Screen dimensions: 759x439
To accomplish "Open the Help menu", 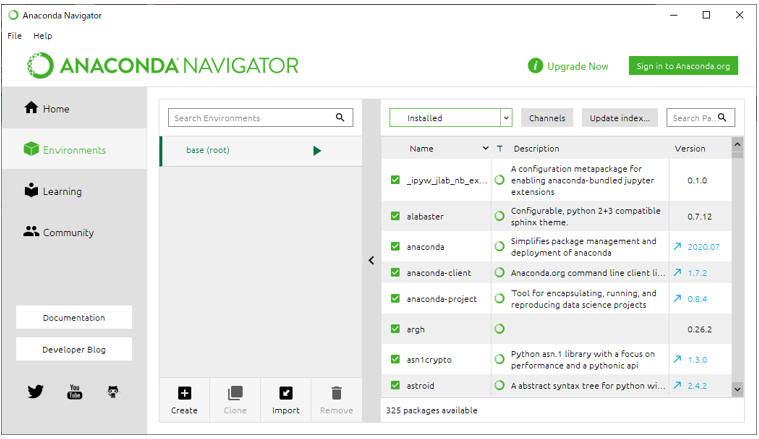I will click(42, 36).
